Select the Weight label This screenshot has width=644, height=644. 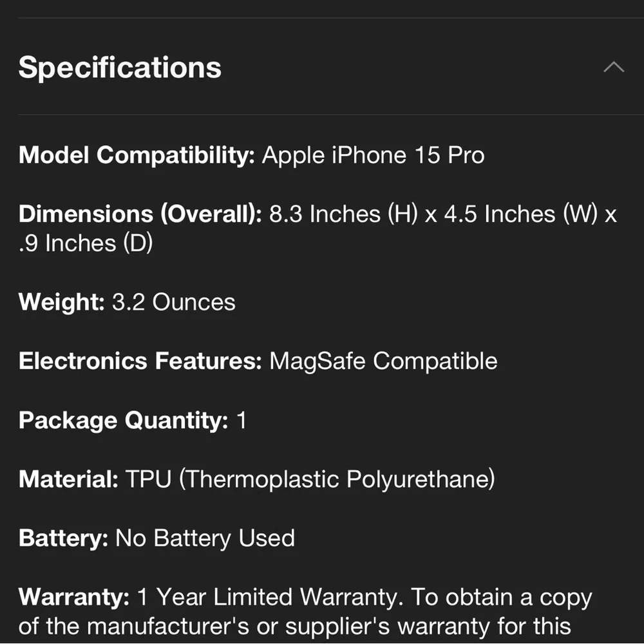tap(62, 302)
